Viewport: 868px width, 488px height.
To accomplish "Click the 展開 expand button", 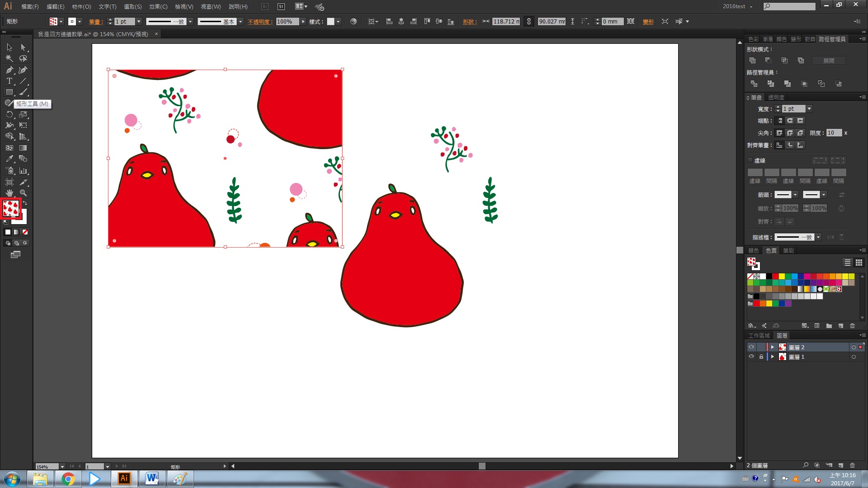I will 829,61.
